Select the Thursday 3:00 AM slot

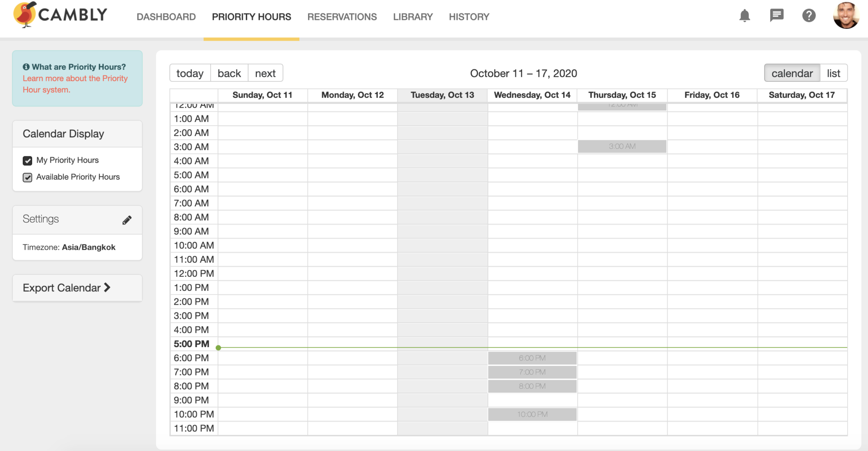tap(622, 147)
